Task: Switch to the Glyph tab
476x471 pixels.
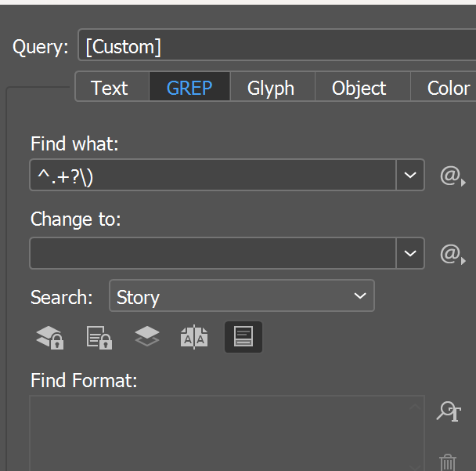Action: [271, 88]
